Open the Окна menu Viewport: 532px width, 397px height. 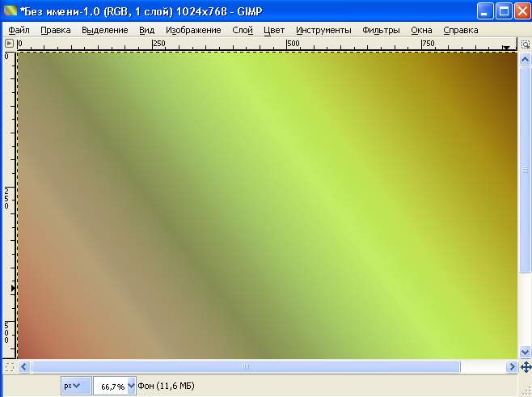click(x=421, y=30)
